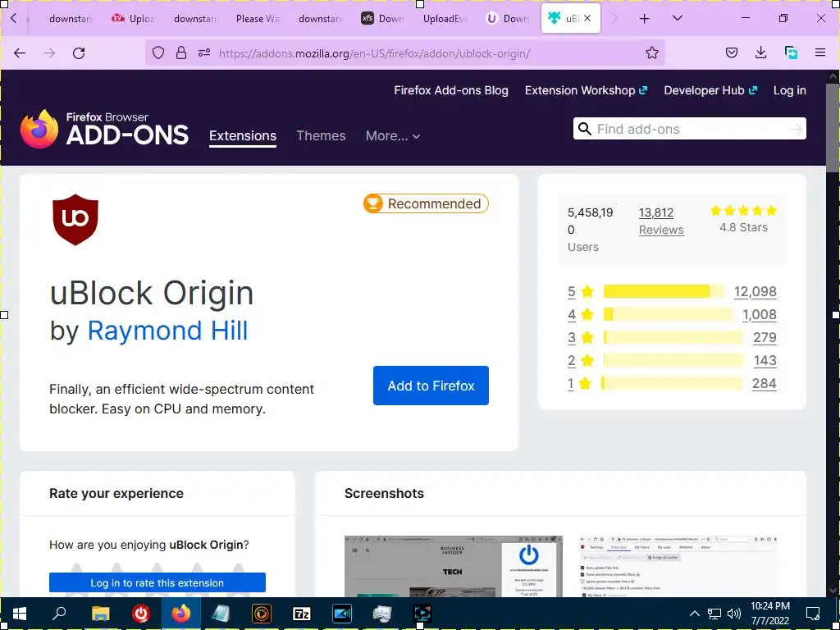This screenshot has height=630, width=840.
Task: Go back to the previous page
Action: click(x=20, y=53)
